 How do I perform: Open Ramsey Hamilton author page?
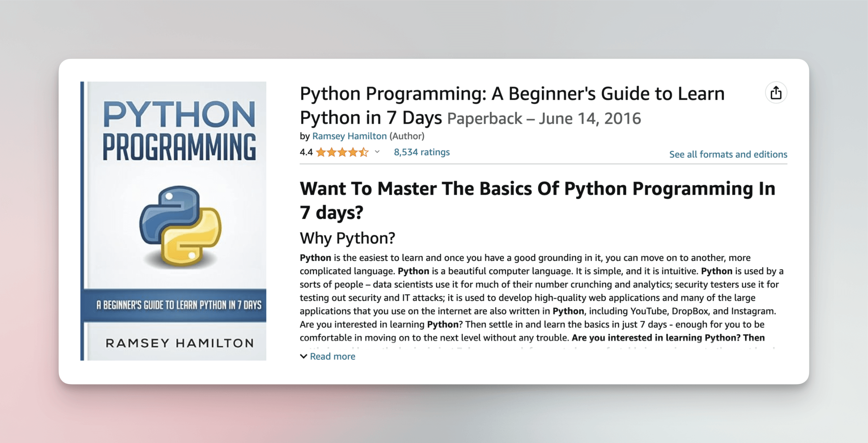[349, 136]
